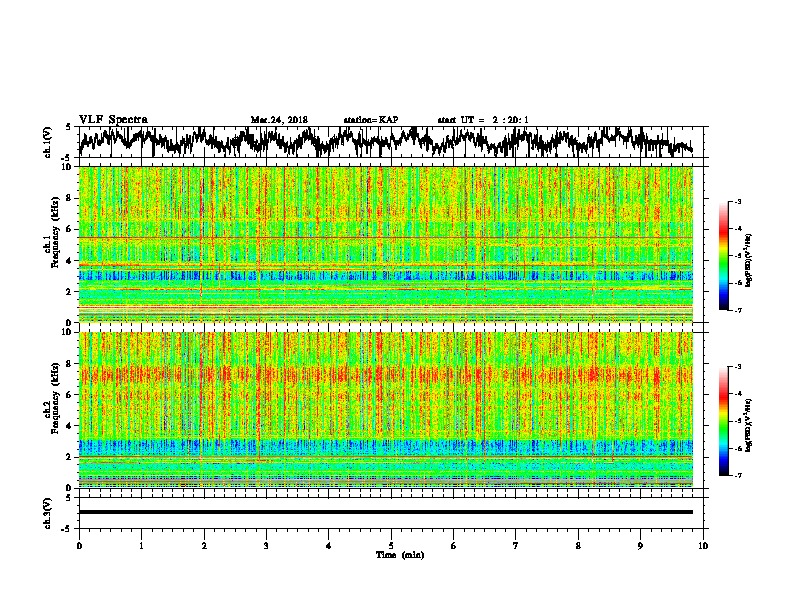Select the "Time (min)" axis title

[400, 555]
